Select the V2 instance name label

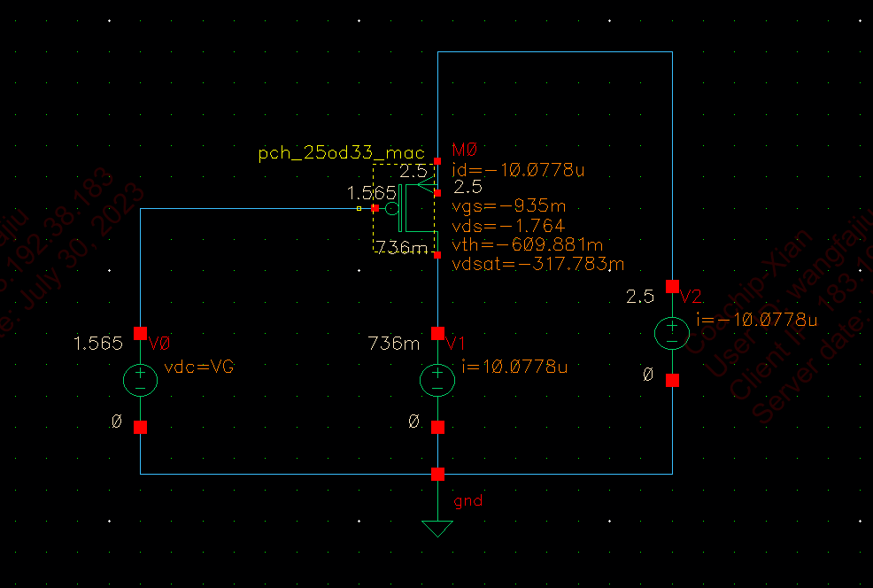pyautogui.click(x=690, y=298)
